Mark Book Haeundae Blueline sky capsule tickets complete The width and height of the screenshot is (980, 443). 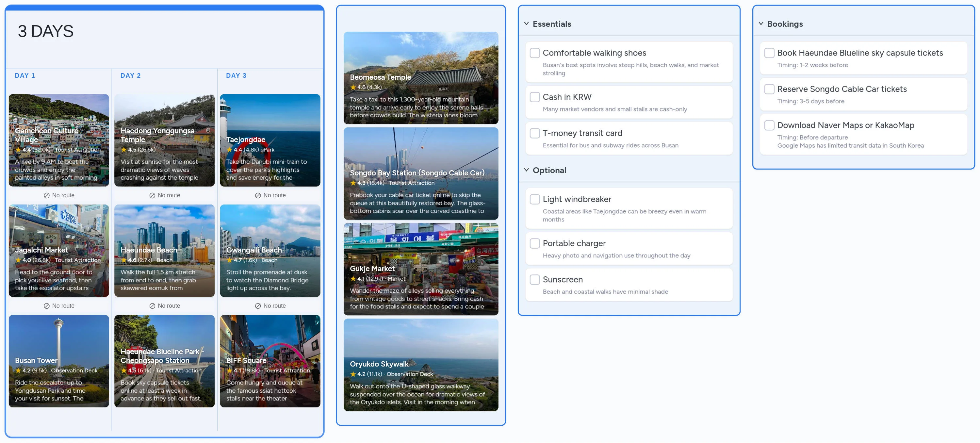769,53
